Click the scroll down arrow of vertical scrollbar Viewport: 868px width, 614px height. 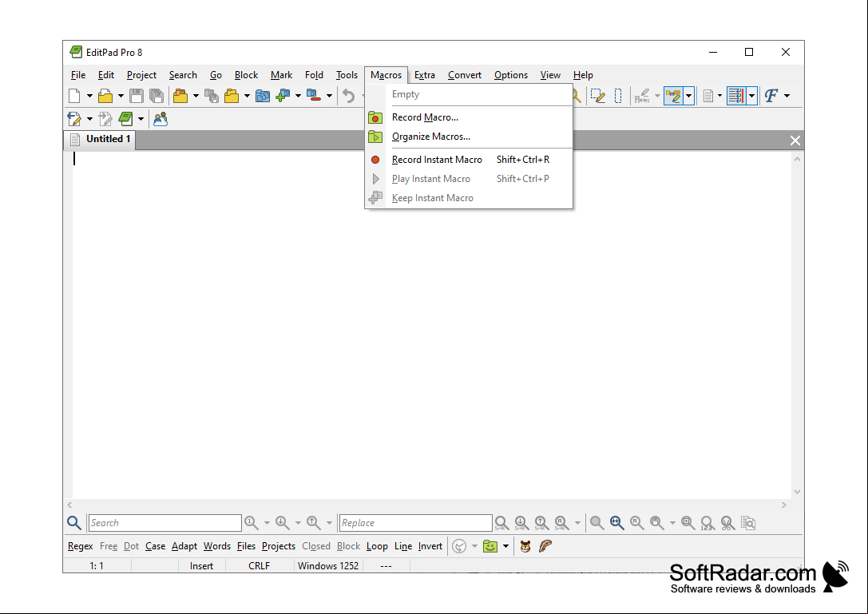point(797,492)
